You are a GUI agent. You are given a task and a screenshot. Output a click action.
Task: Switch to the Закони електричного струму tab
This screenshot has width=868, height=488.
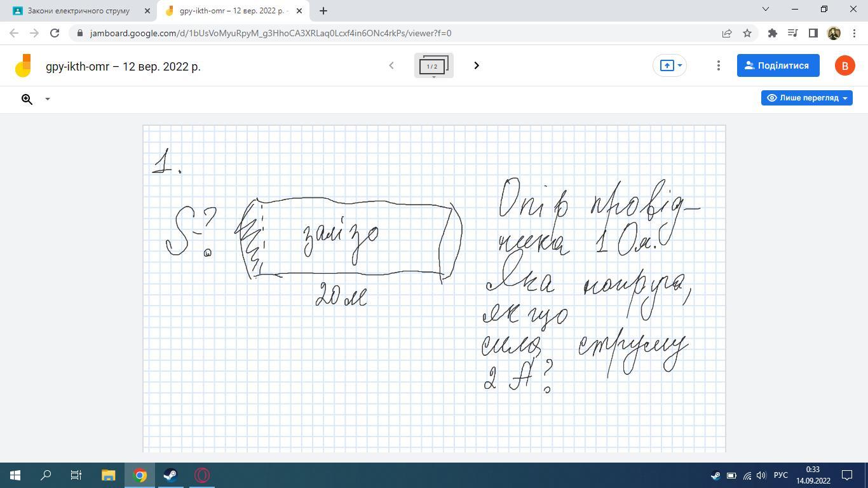[x=79, y=11]
